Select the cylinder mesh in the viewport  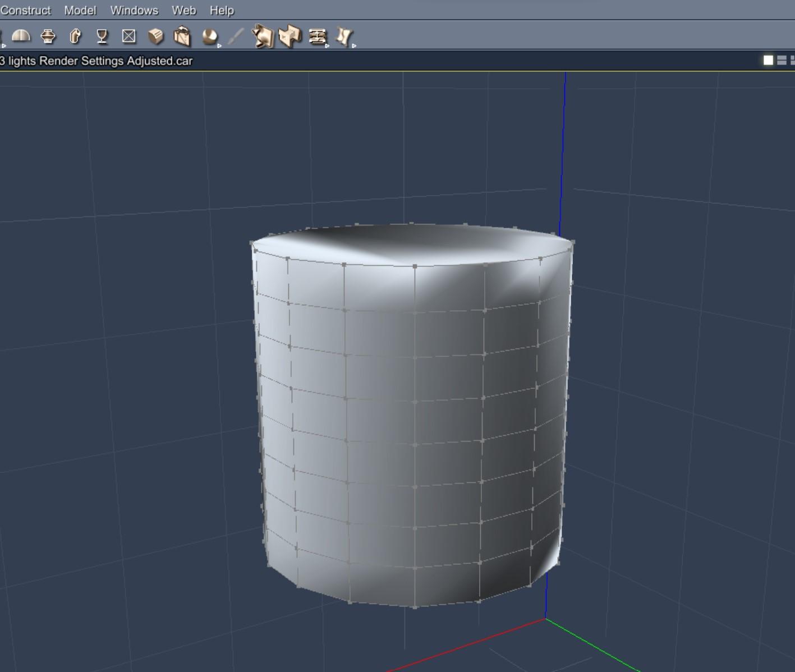click(412, 415)
